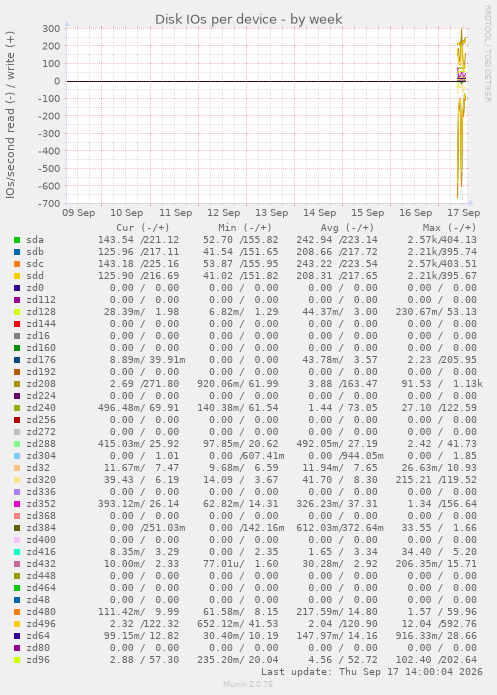Click the '300' y-axis tick label

click(x=51, y=29)
